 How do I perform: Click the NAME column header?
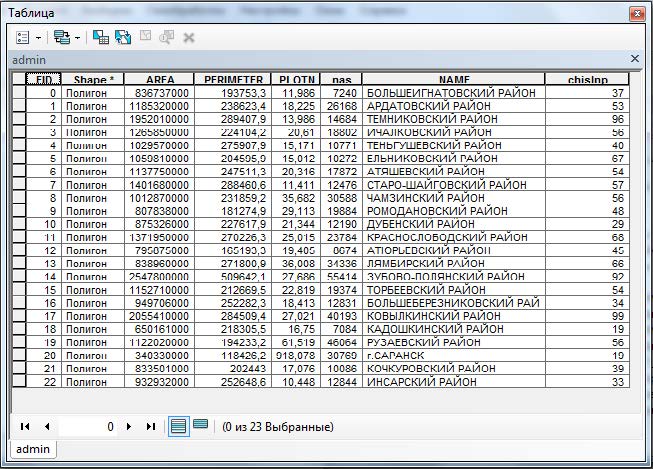[x=453, y=79]
